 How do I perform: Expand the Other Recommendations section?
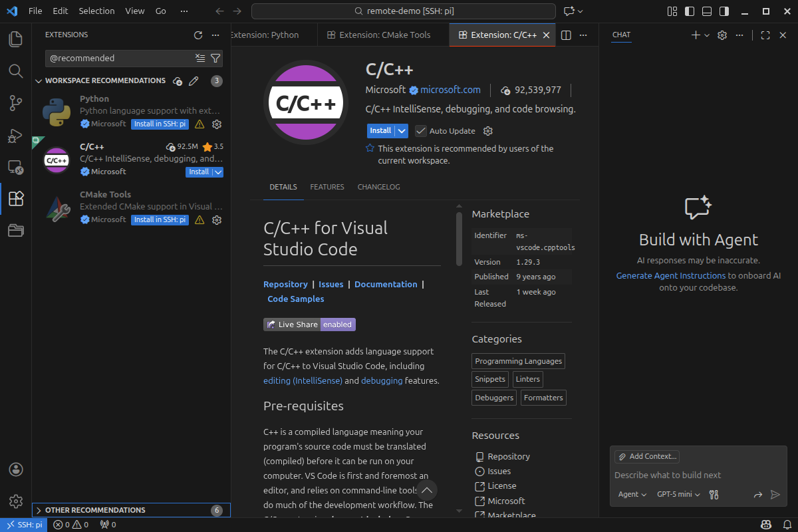[x=95, y=510]
